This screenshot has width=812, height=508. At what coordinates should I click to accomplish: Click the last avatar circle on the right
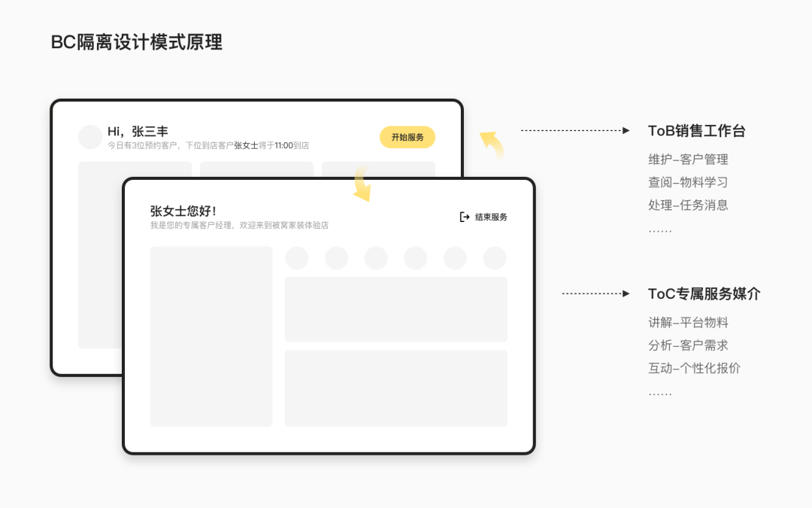pos(495,258)
